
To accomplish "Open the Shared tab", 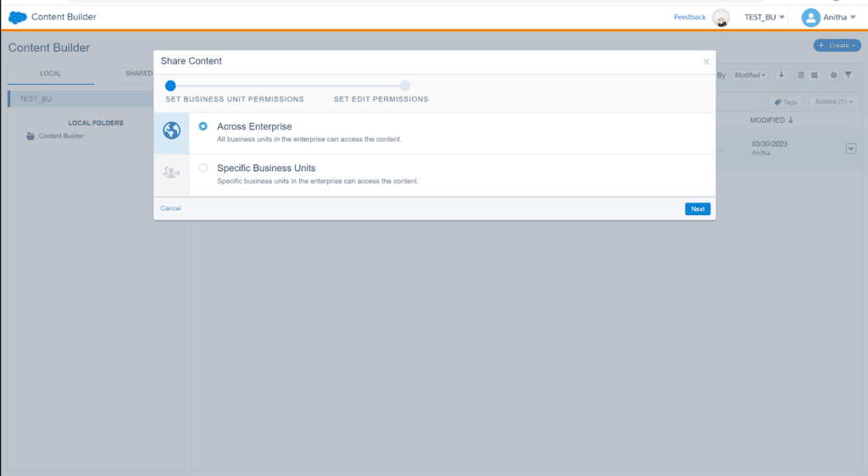I will coord(139,74).
